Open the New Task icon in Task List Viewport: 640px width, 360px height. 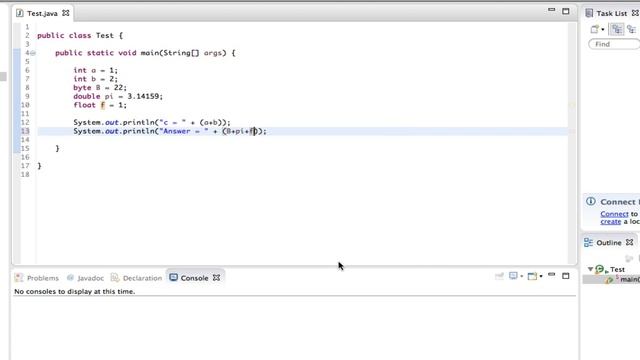[x=595, y=29]
